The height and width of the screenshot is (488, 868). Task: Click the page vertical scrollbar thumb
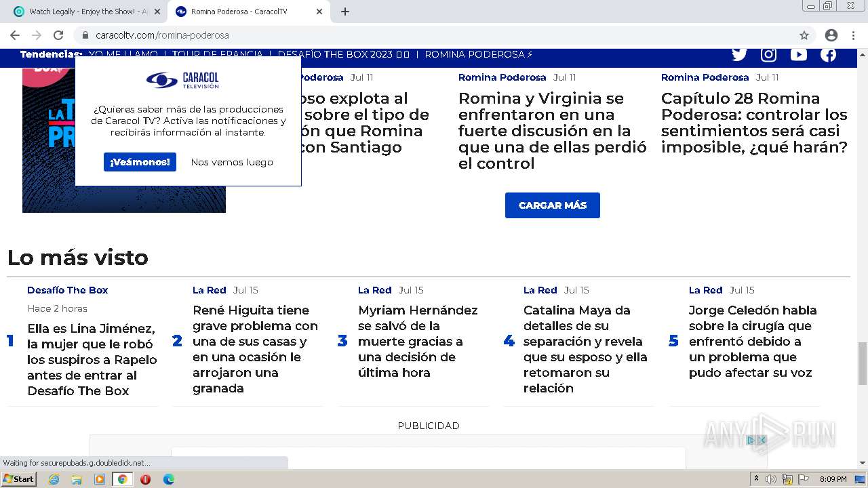[863, 363]
